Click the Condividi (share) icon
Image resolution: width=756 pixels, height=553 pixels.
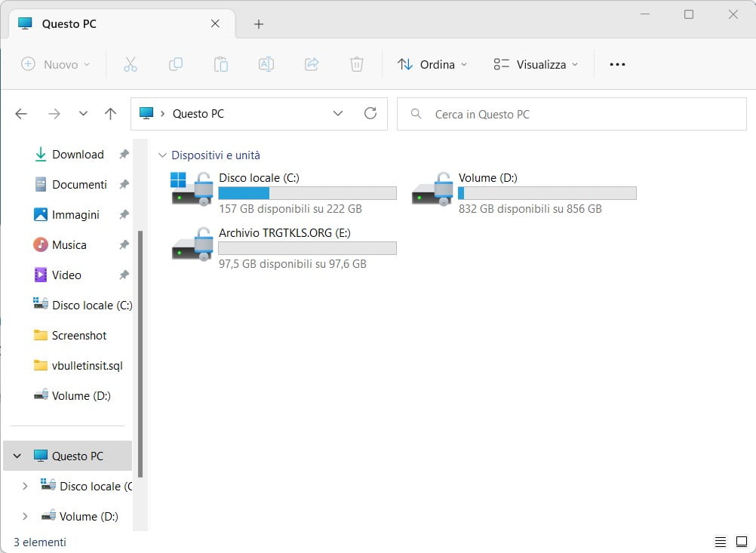[312, 64]
